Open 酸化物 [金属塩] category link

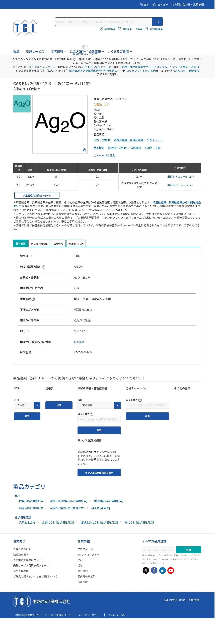pyautogui.click(x=101, y=508)
